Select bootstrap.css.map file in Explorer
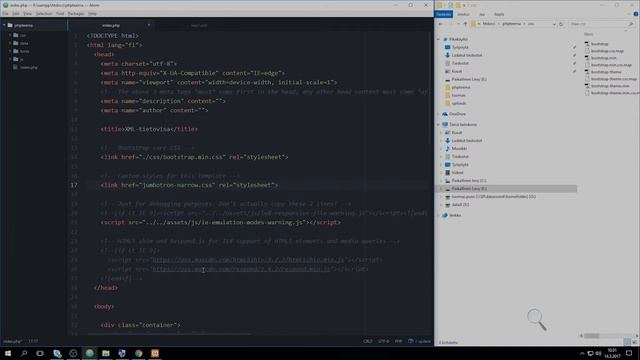 point(607,51)
